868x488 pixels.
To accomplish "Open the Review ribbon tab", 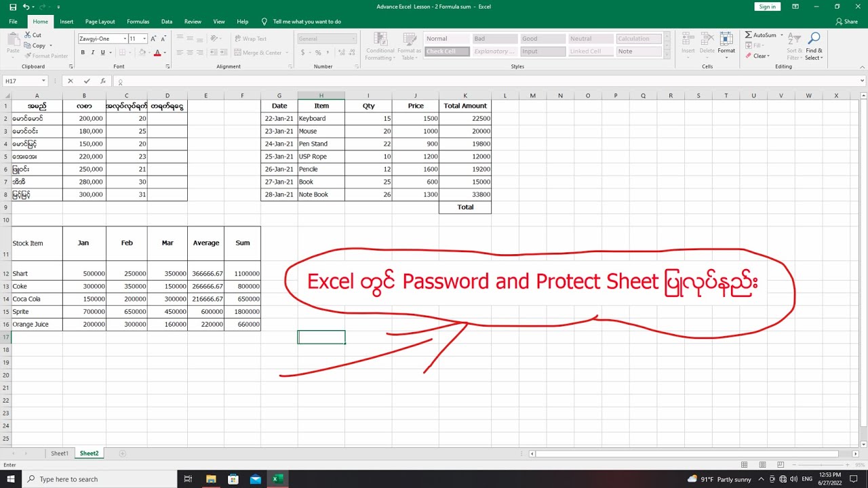I will point(193,22).
